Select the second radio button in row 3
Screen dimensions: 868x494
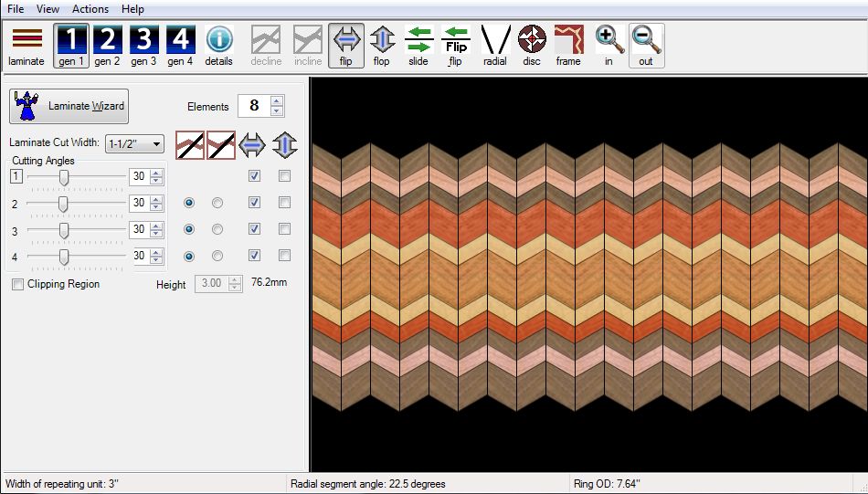pyautogui.click(x=217, y=229)
